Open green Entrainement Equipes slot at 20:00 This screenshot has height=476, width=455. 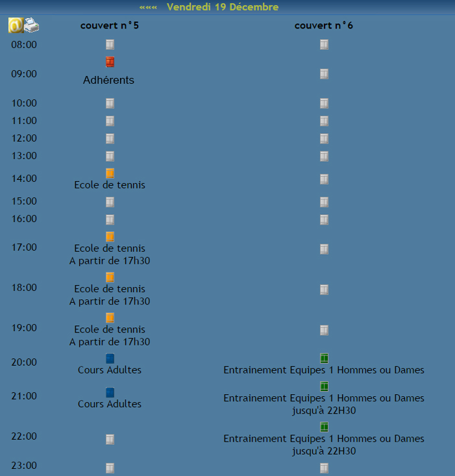coord(325,358)
